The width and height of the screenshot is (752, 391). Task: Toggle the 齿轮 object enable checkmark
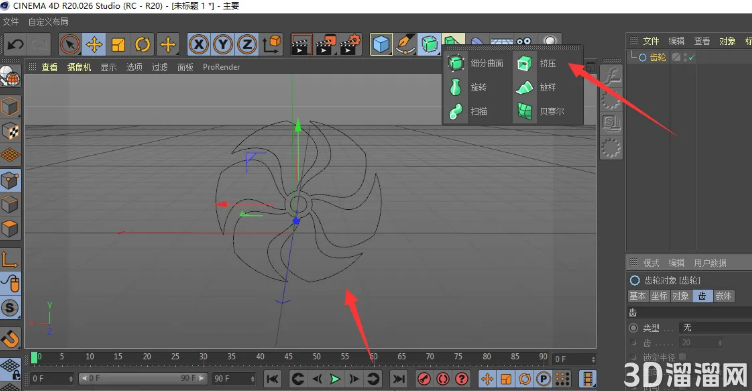coord(691,57)
